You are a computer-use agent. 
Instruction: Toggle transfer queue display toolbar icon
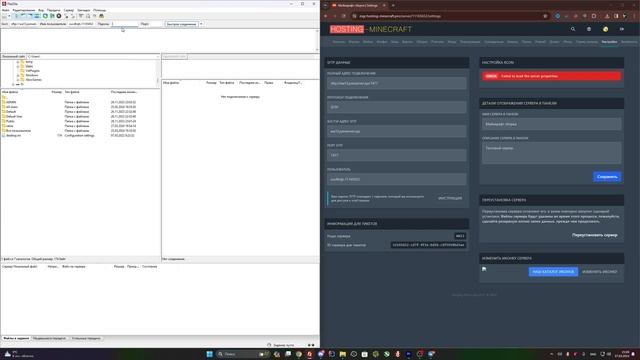pos(37,16)
